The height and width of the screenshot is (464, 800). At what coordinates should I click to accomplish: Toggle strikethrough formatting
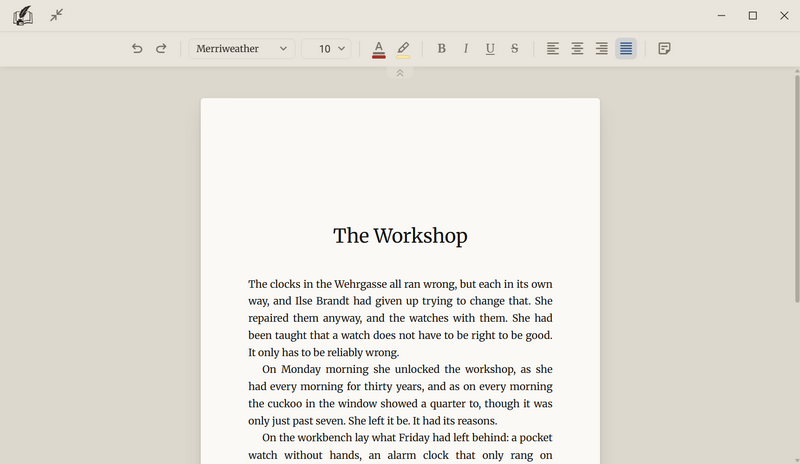[515, 48]
